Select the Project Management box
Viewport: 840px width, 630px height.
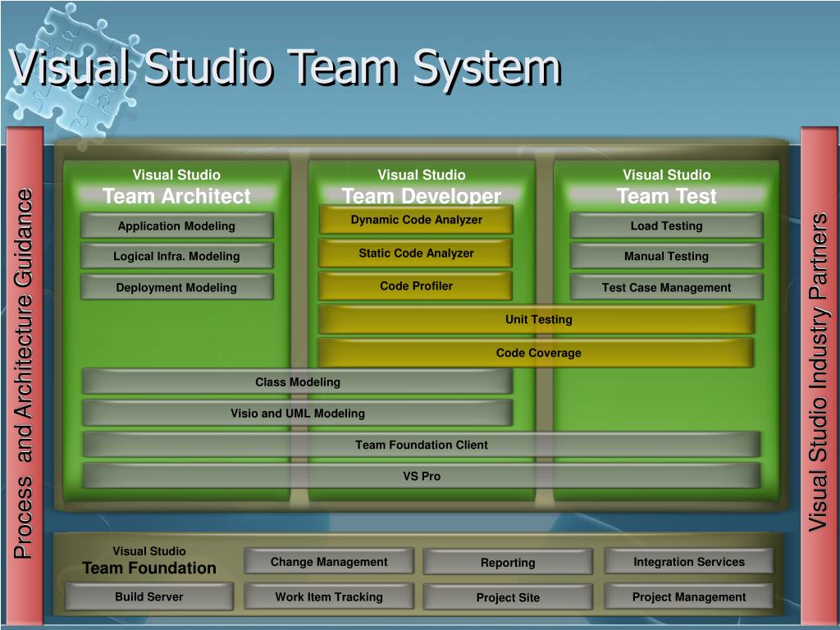[x=689, y=596]
